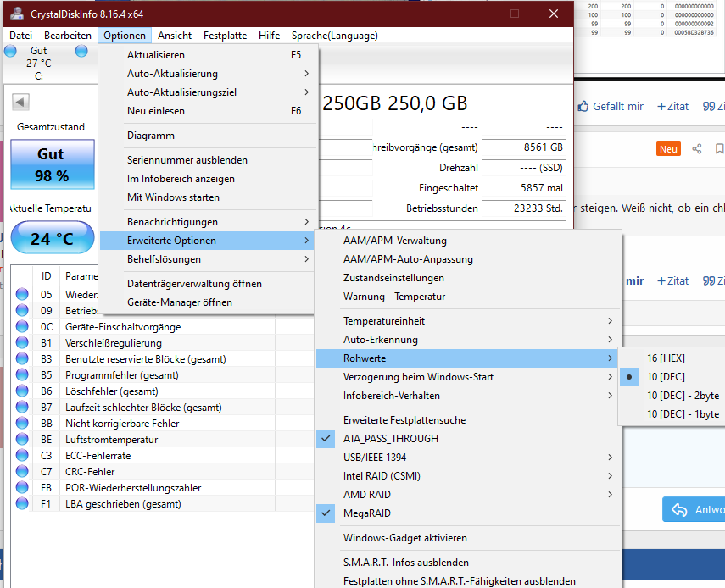This screenshot has width=725, height=588.
Task: Expand the Temperatureinheit submenu
Action: [468, 321]
